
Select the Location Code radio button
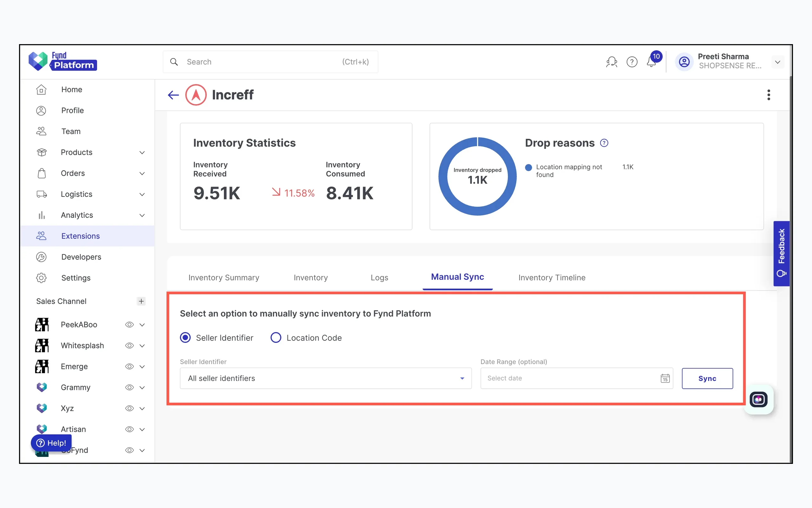pos(276,338)
